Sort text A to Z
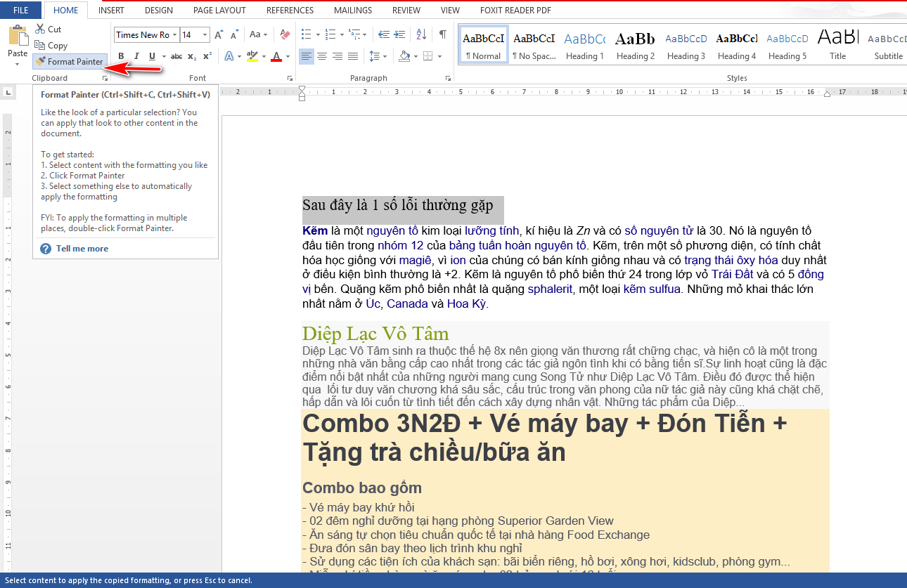The image size is (907, 588). point(421,34)
